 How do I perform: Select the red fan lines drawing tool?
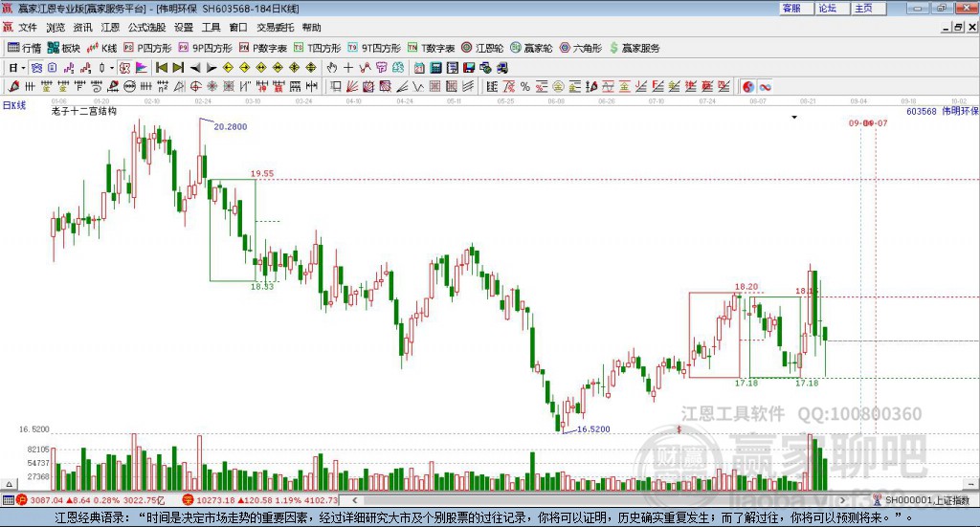coord(352,87)
